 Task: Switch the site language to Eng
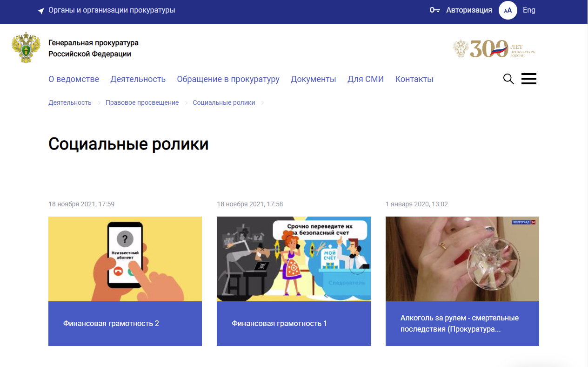point(529,10)
